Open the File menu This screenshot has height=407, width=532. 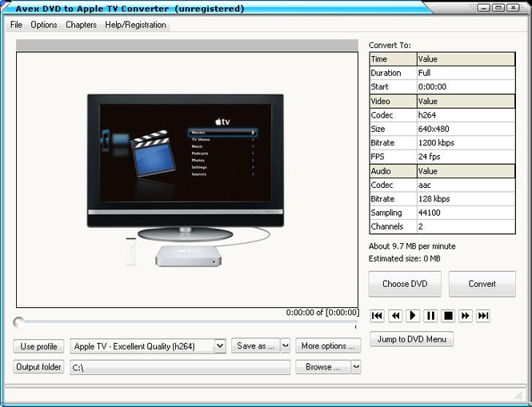[16, 25]
